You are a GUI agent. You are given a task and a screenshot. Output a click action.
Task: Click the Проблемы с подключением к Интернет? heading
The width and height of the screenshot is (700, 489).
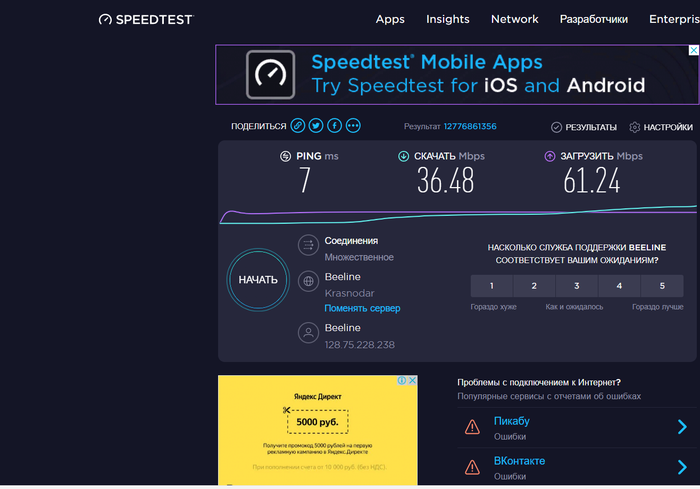(x=539, y=382)
